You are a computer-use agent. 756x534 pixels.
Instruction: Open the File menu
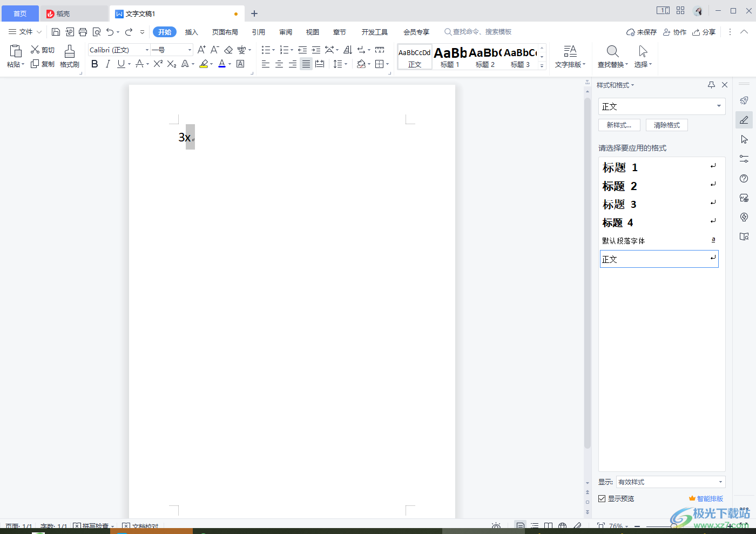(x=25, y=32)
